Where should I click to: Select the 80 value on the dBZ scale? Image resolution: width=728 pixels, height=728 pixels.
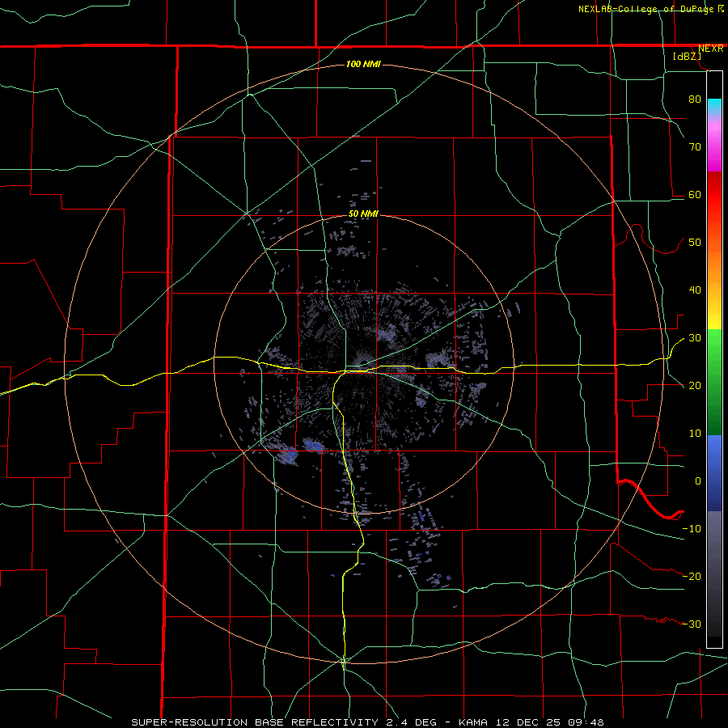695,99
